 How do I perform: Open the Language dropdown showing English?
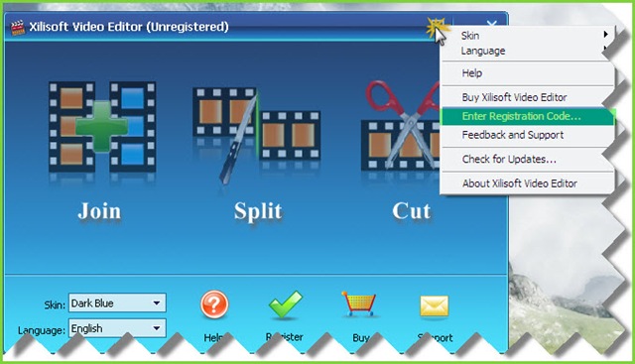pos(117,328)
